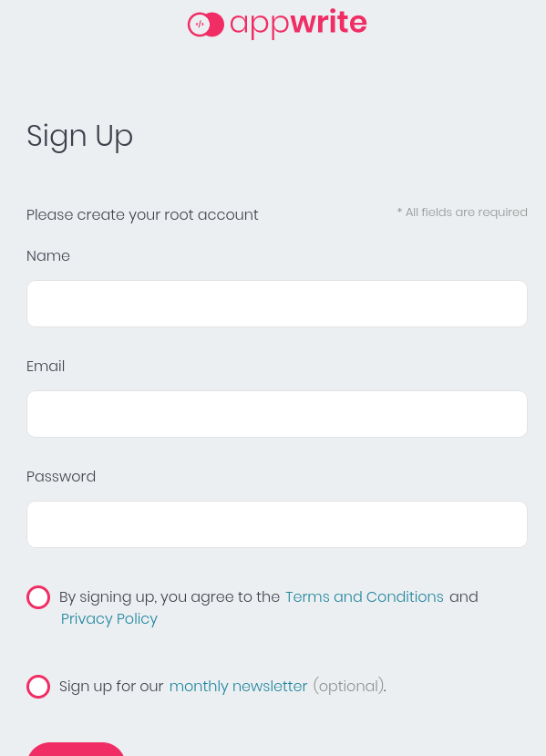Click the (optional) newsletter text
The height and width of the screenshot is (756, 546).
(x=349, y=686)
